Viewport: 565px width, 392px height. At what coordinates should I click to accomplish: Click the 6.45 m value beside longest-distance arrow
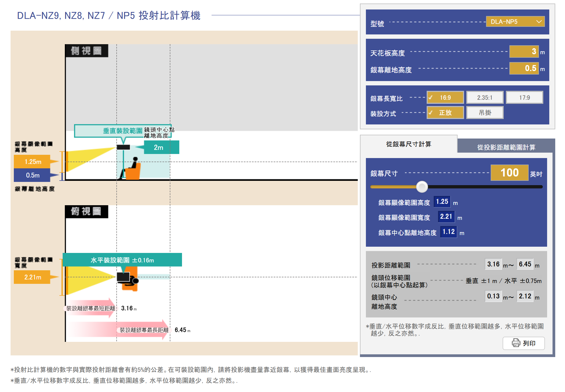pos(182,330)
